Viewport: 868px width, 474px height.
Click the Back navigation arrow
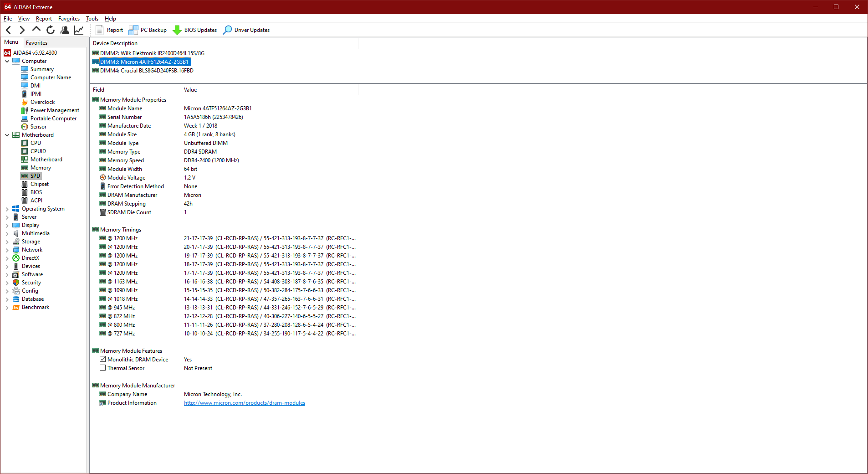(8, 30)
